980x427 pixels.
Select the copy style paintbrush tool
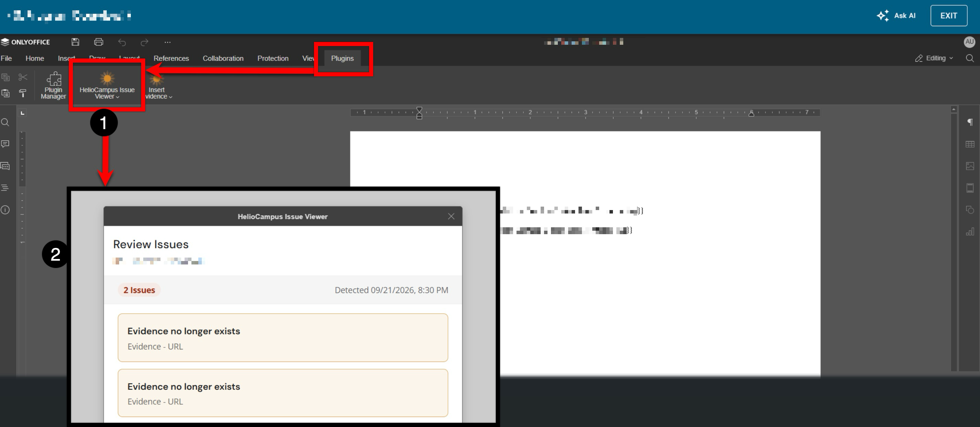pyautogui.click(x=23, y=93)
